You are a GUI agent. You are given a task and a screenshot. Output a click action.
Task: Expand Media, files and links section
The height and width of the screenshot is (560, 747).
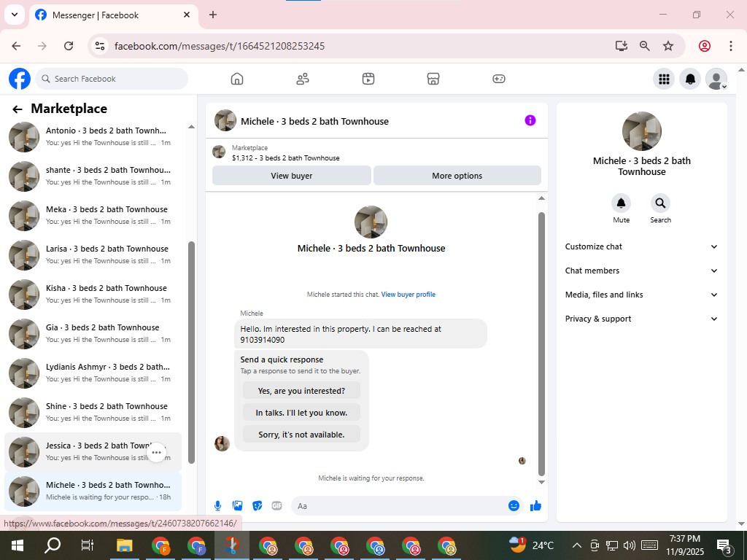[x=641, y=295]
